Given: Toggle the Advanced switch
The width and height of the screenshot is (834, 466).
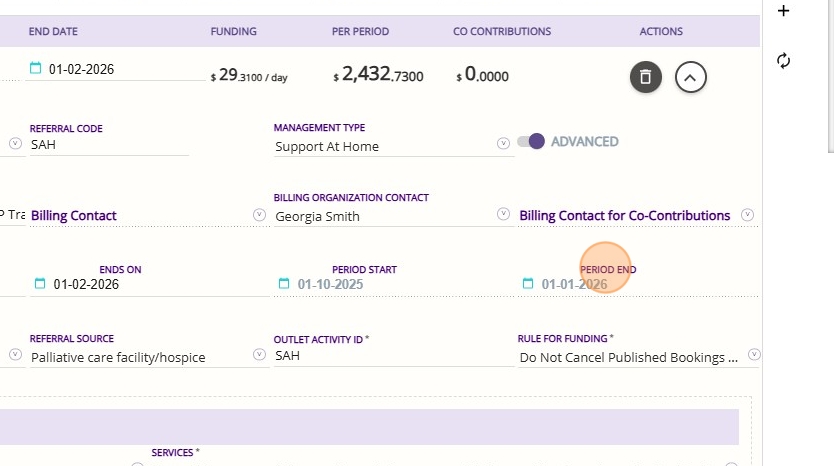Looking at the screenshot, I should click(530, 142).
